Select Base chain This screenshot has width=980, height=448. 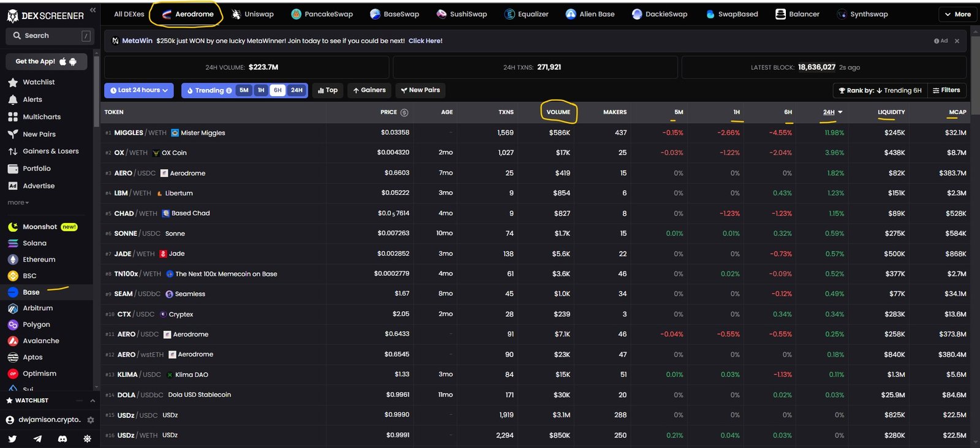pyautogui.click(x=31, y=292)
